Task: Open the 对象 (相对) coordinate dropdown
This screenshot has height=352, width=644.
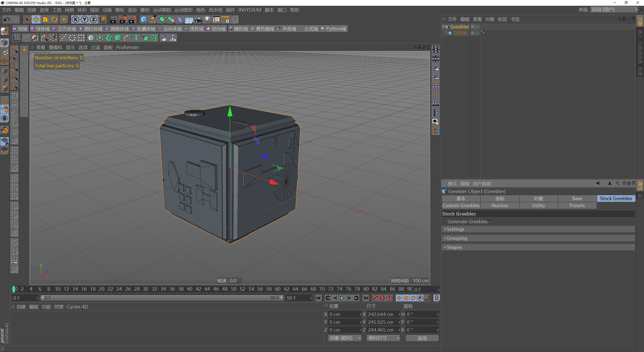Action: tap(345, 338)
